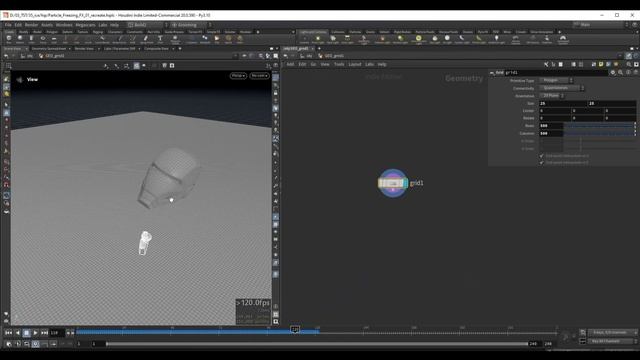Click the magnifier icon at viewport bottom right
Image resolution: width=640 pixels, height=360 pixels.
point(276,322)
